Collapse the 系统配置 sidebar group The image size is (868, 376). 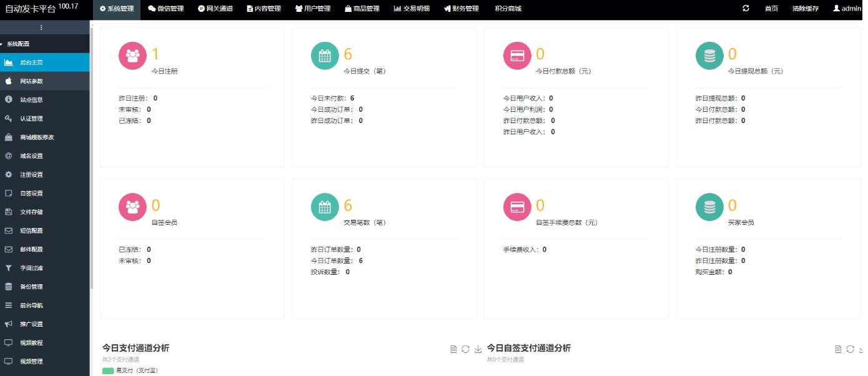(44, 44)
